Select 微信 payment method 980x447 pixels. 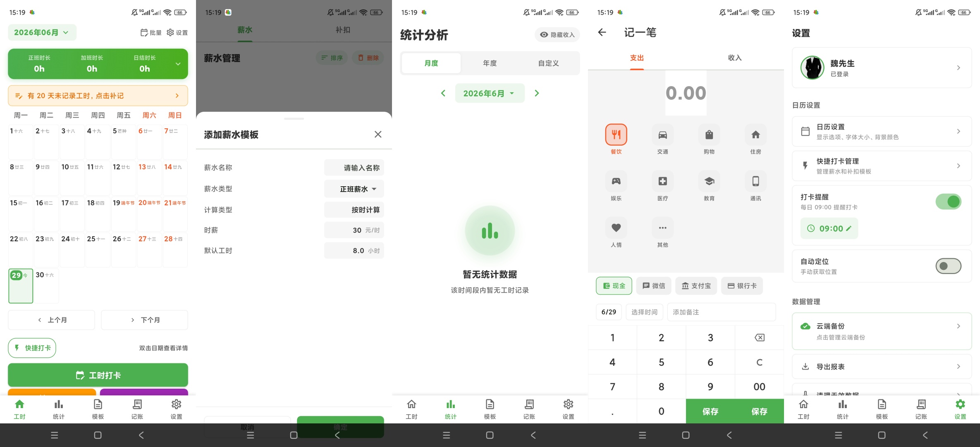pyautogui.click(x=654, y=286)
